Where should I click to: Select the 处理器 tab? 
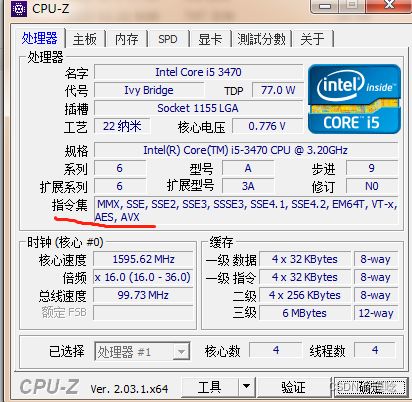40,38
